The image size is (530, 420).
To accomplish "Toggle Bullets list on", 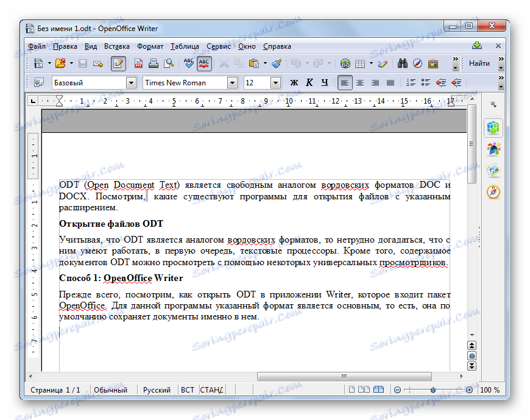I will click(426, 82).
